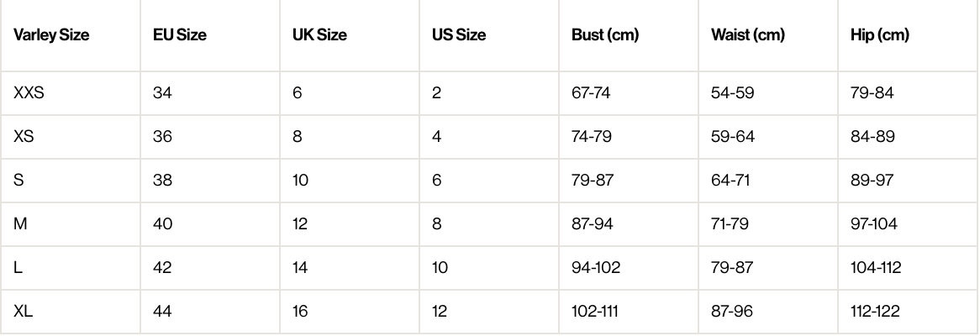Viewport: 980px width, 336px height.
Task: Select the XS size row label
Action: pos(24,137)
